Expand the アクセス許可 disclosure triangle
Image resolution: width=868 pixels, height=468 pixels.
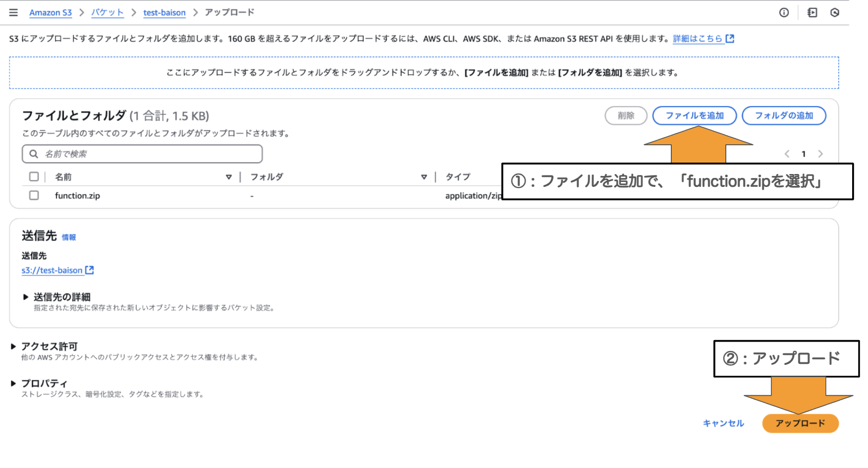click(13, 346)
